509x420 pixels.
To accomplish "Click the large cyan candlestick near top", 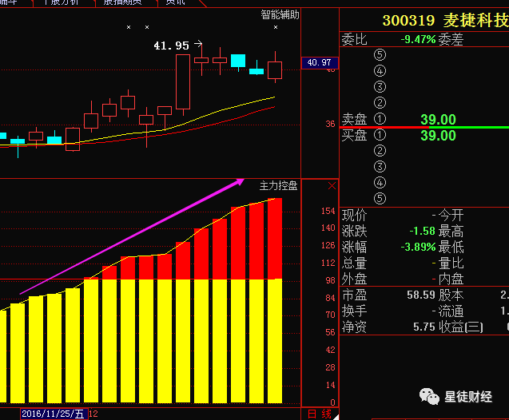I will pyautogui.click(x=238, y=61).
